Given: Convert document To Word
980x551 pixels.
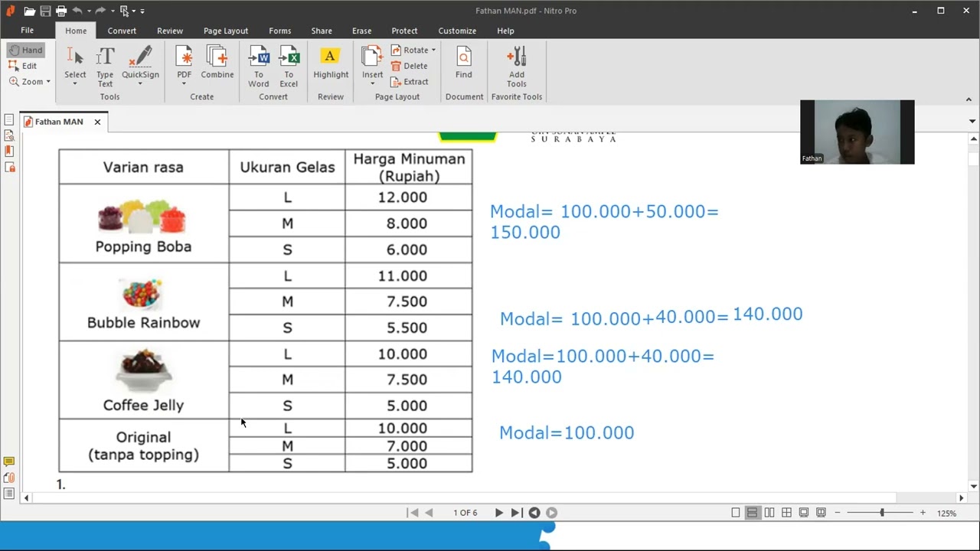Looking at the screenshot, I should (x=259, y=65).
